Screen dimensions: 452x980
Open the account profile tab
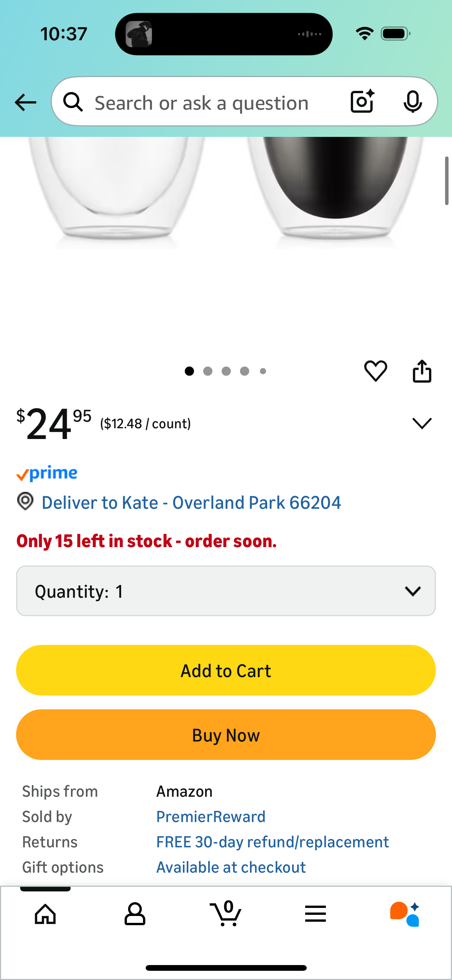coord(135,914)
